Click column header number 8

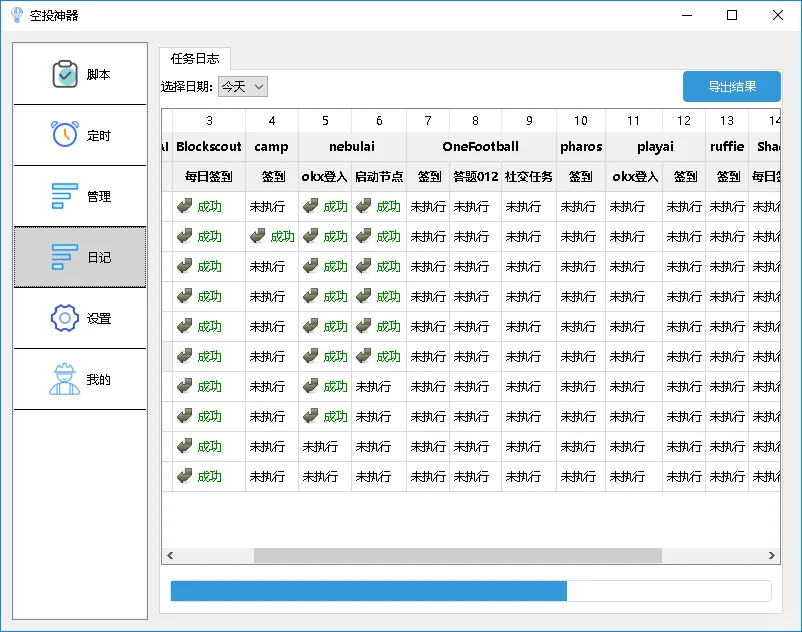(475, 121)
